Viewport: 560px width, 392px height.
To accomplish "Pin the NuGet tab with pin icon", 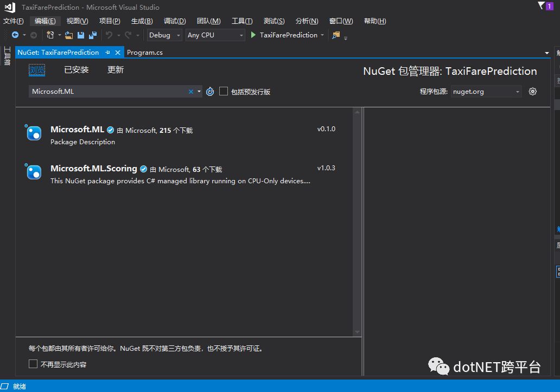I will pos(107,53).
